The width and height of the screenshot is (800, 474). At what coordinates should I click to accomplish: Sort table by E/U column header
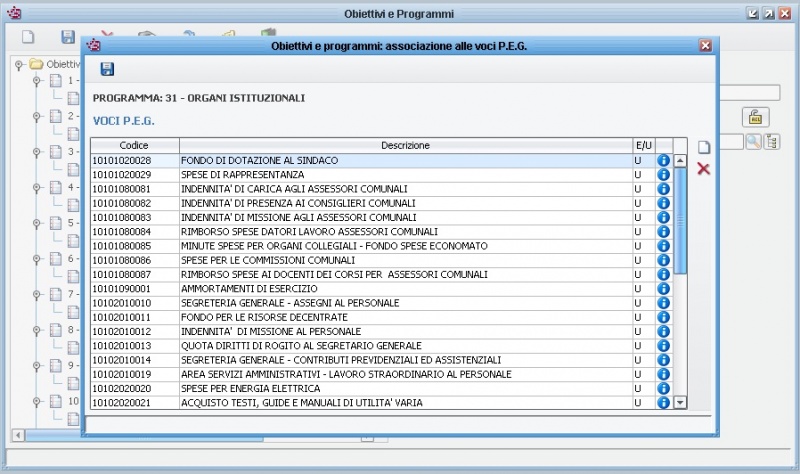point(644,145)
